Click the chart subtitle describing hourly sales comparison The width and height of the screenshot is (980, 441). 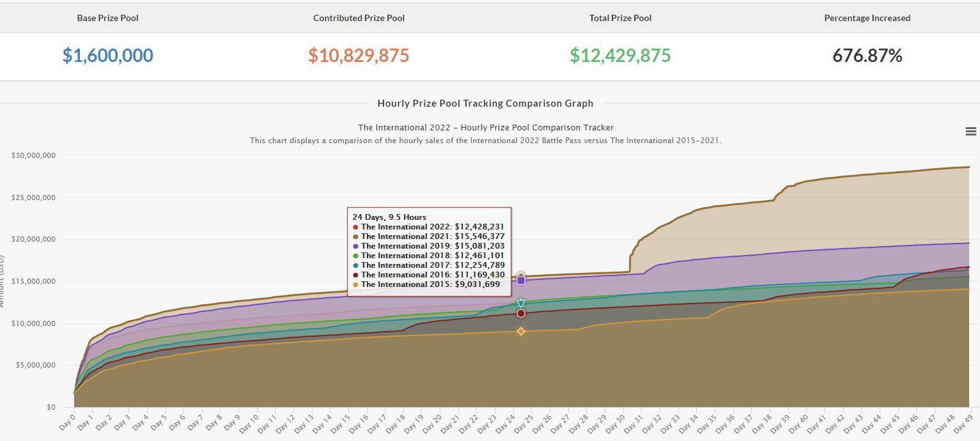coord(485,140)
